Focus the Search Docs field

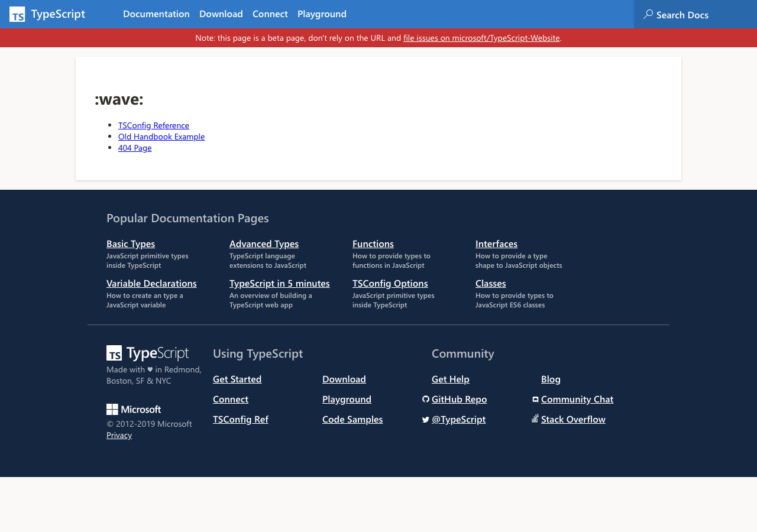(695, 14)
